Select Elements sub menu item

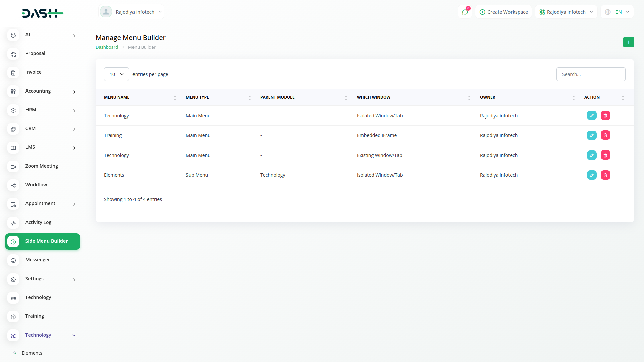tap(32, 353)
